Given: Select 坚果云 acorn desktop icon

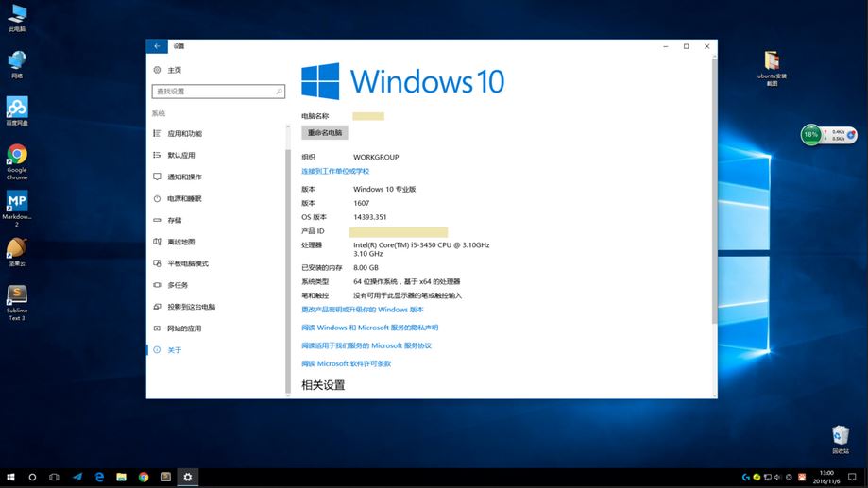Looking at the screenshot, I should [x=17, y=252].
